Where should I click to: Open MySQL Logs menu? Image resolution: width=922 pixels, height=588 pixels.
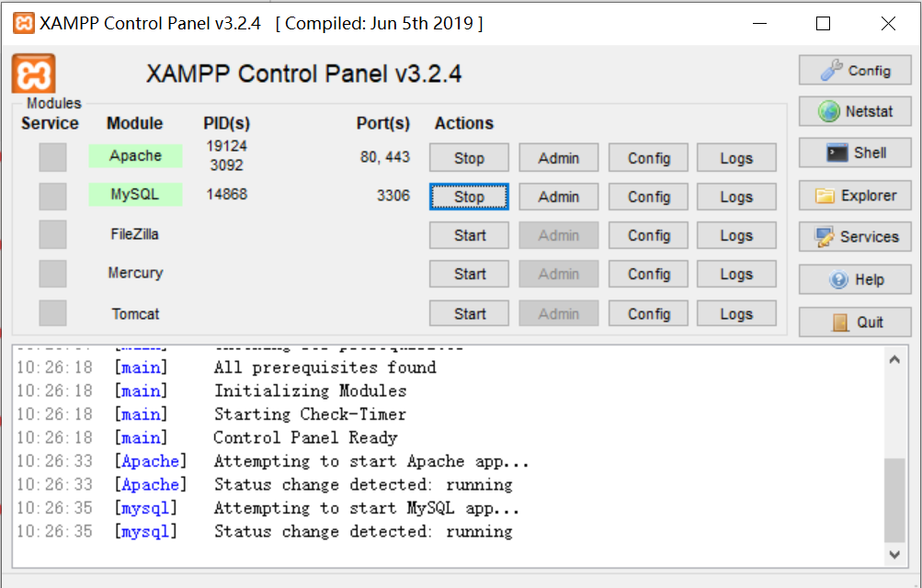click(x=737, y=197)
